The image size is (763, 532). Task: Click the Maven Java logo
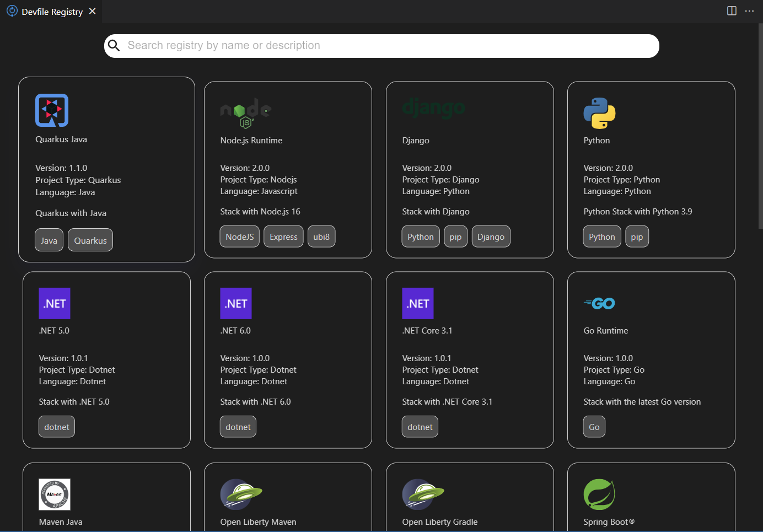pyautogui.click(x=55, y=494)
